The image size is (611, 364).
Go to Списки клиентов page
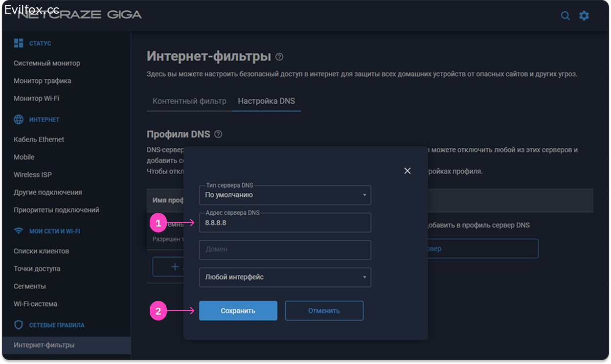pyautogui.click(x=42, y=251)
